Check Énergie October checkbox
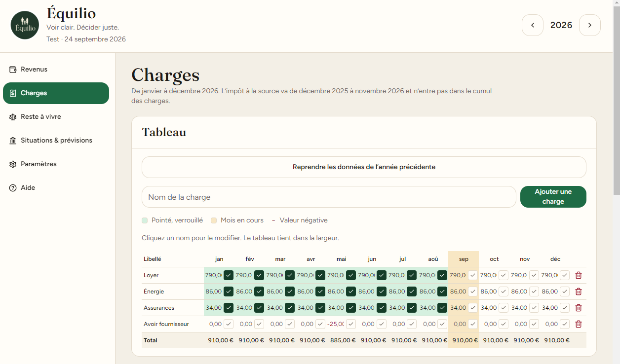The width and height of the screenshot is (620, 364). (x=504, y=291)
